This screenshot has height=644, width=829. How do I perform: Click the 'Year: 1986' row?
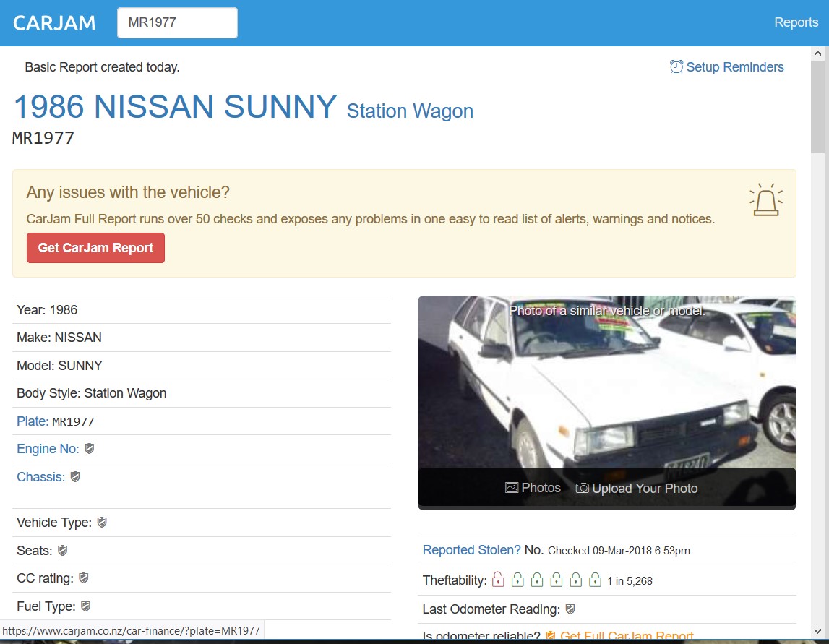(202, 310)
